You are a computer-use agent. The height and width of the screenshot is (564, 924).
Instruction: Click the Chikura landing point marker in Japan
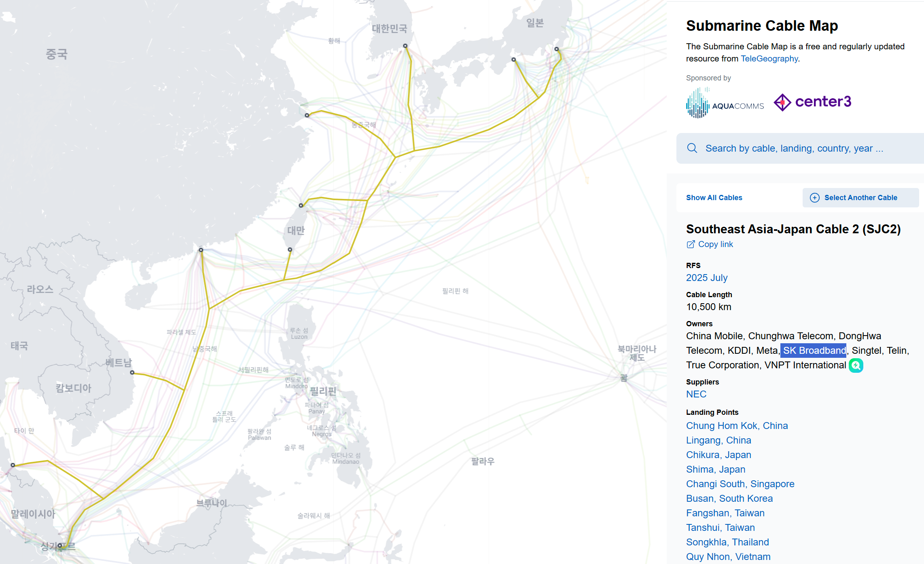coord(556,49)
